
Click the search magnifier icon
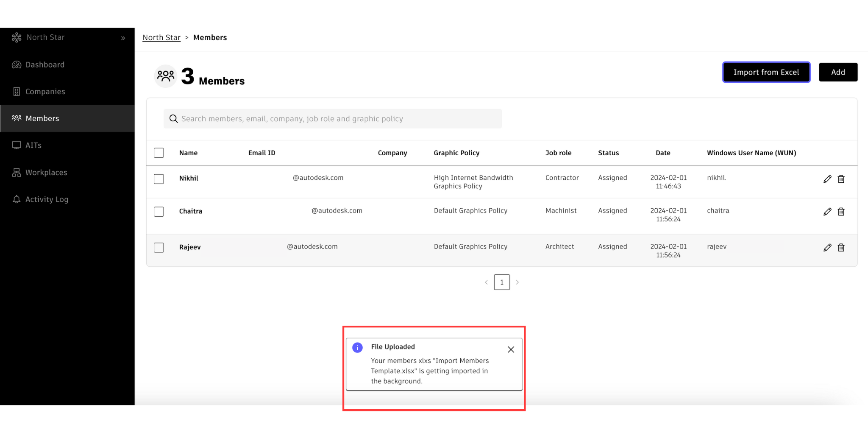(x=173, y=119)
